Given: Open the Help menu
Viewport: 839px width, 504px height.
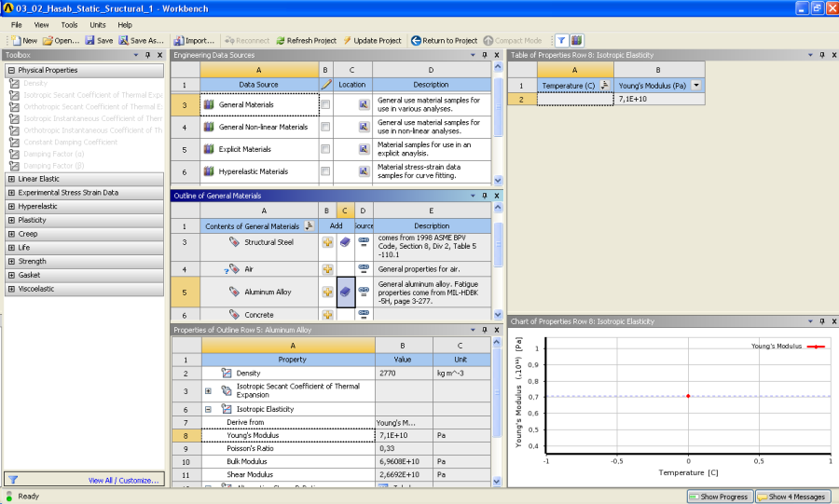Looking at the screenshot, I should click(x=125, y=25).
